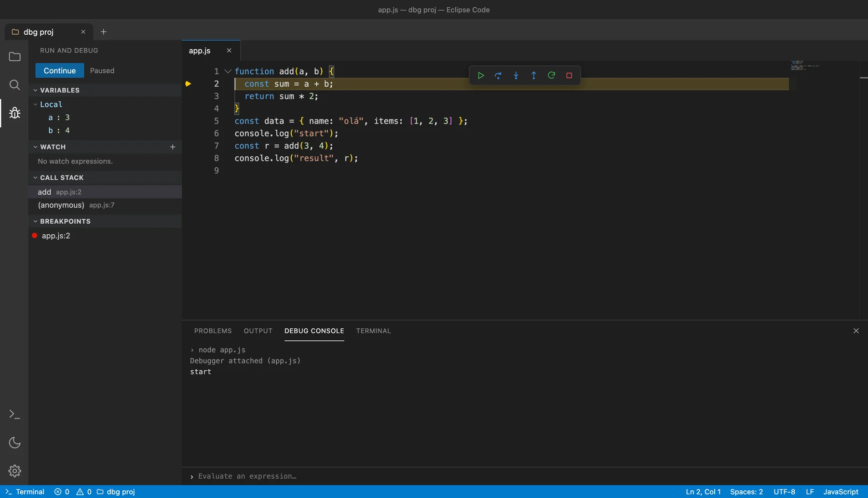Close the app.js editor tab
Image resolution: width=868 pixels, height=498 pixels.
[x=229, y=51]
